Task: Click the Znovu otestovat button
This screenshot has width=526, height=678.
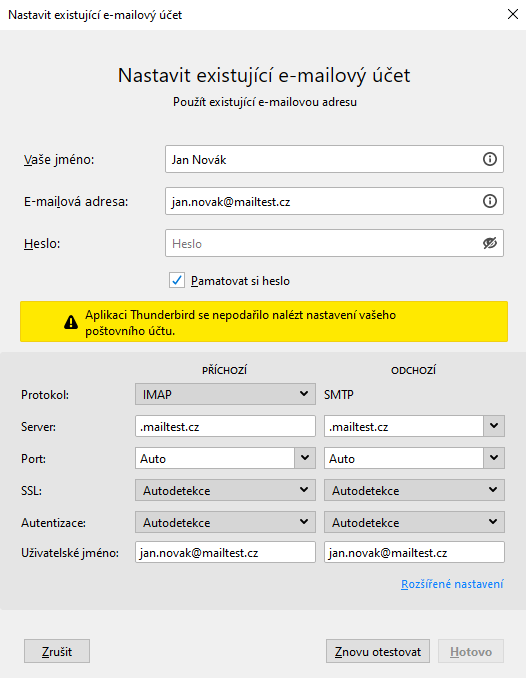Action: [378, 651]
